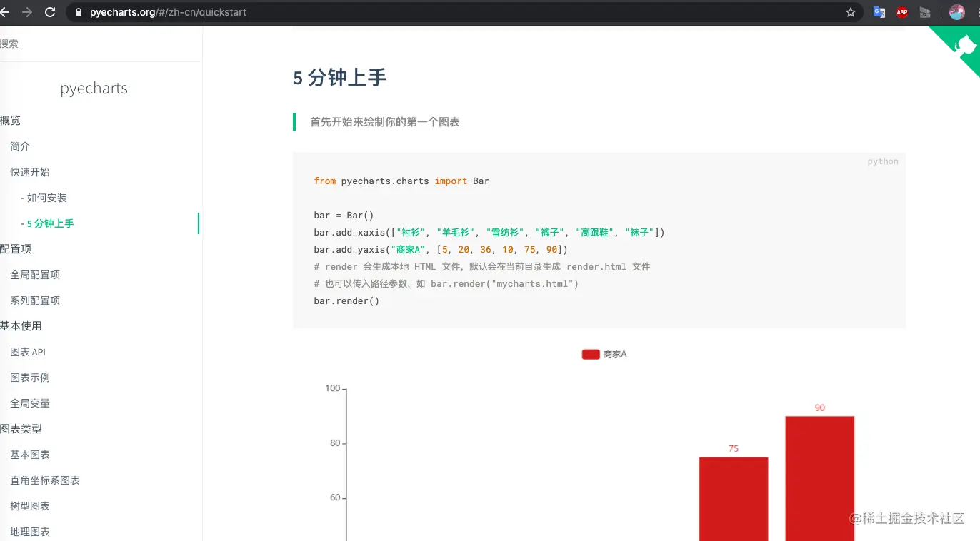Open the 简介 sidebar page
Viewport: 980px width, 541px height.
(x=20, y=146)
